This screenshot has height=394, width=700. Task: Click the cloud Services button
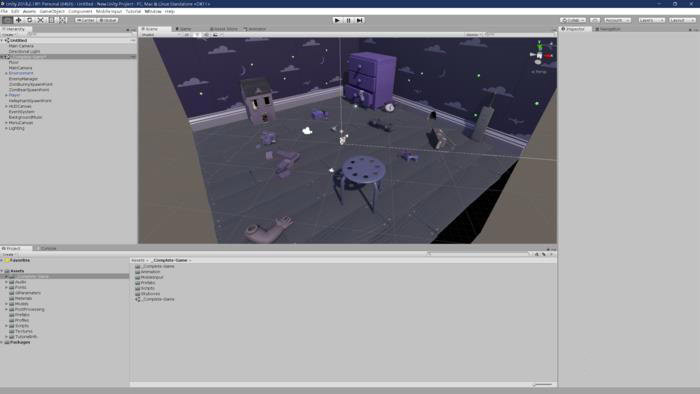click(595, 20)
